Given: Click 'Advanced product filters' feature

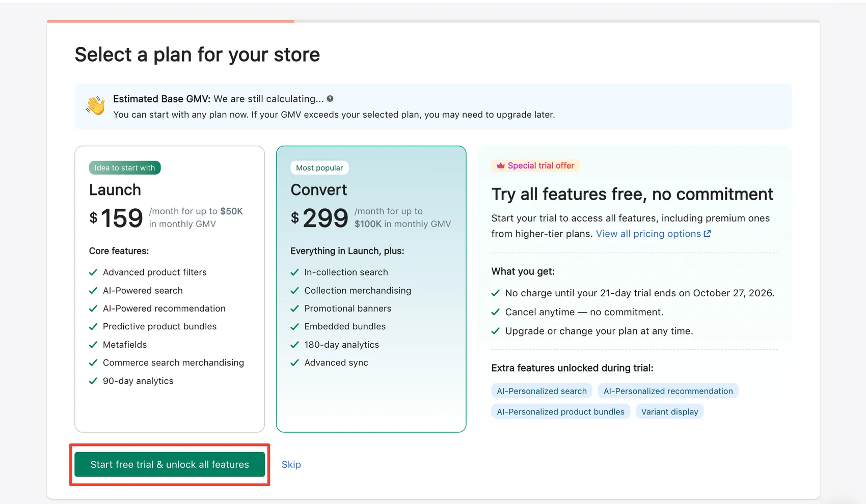Looking at the screenshot, I should [155, 272].
